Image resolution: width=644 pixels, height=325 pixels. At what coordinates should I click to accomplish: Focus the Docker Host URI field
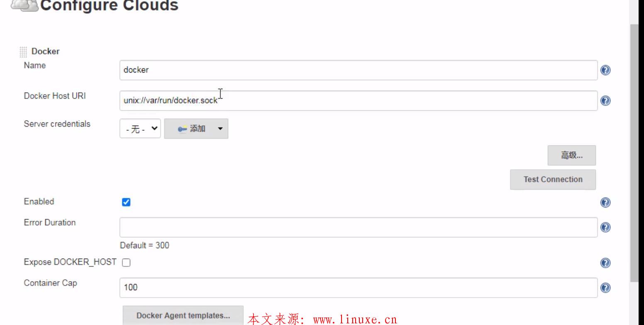pos(359,100)
